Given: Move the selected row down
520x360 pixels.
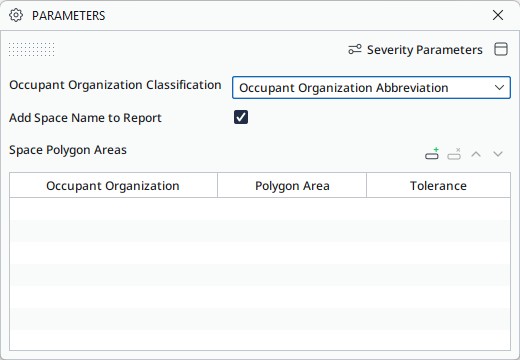Looking at the screenshot, I should coord(498,154).
